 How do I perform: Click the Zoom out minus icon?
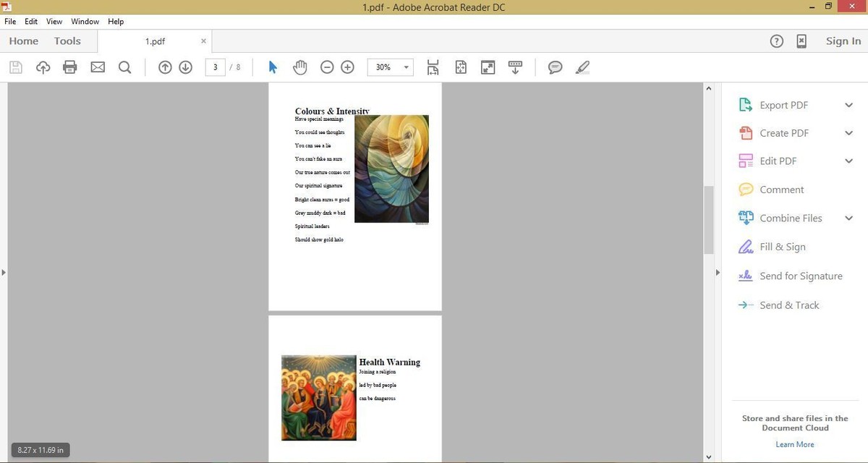pyautogui.click(x=327, y=67)
